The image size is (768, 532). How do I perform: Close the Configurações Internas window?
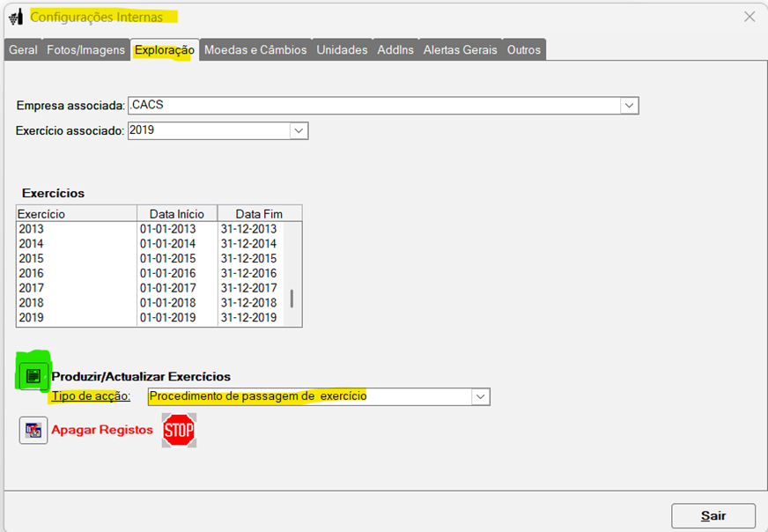[750, 17]
